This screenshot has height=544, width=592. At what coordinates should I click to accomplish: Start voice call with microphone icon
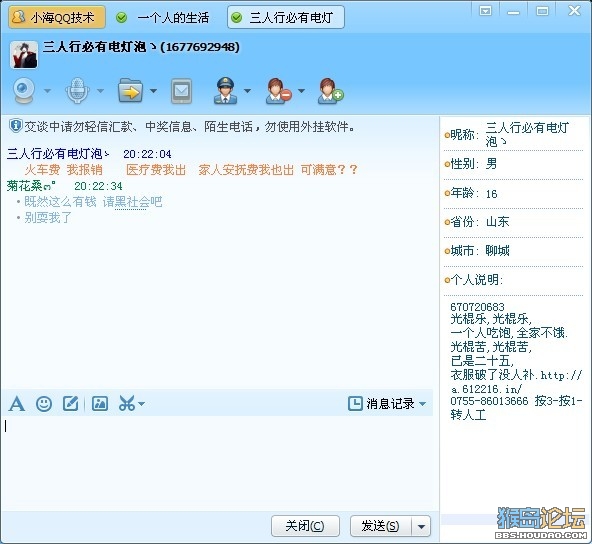click(x=77, y=90)
